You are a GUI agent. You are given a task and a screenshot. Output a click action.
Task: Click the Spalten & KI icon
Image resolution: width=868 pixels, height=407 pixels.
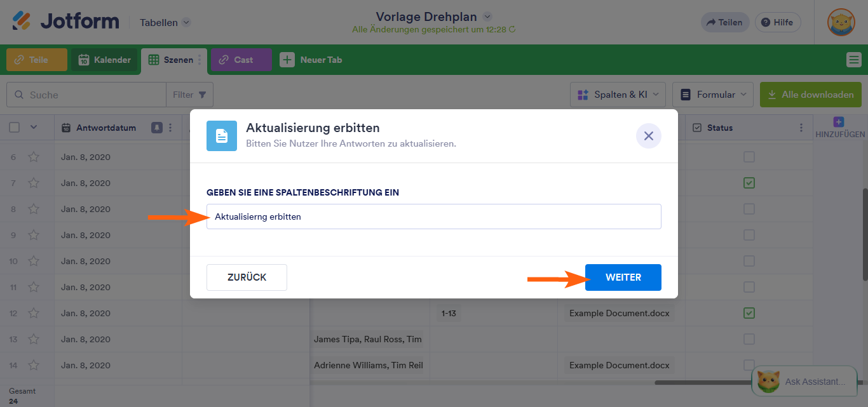click(x=583, y=93)
